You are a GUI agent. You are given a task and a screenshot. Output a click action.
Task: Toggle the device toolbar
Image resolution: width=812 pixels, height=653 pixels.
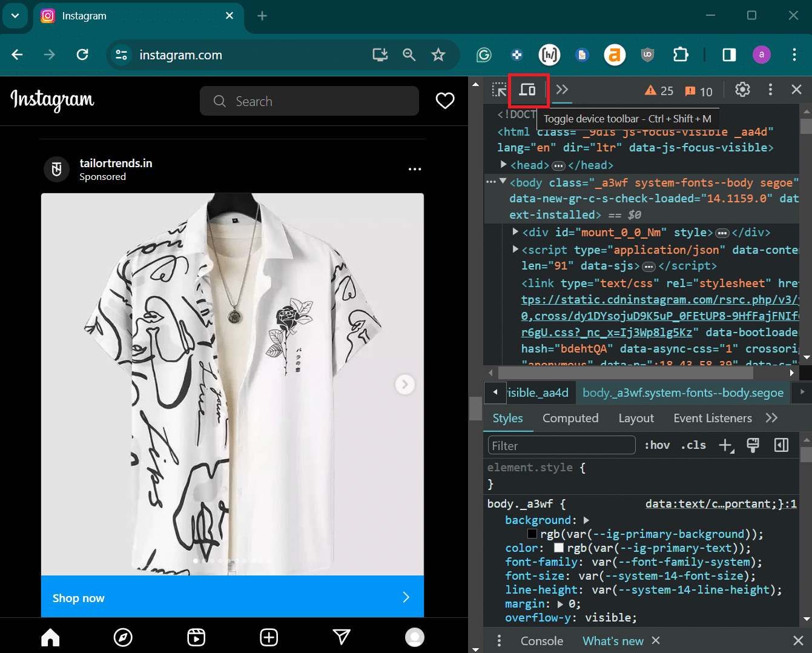coord(528,90)
